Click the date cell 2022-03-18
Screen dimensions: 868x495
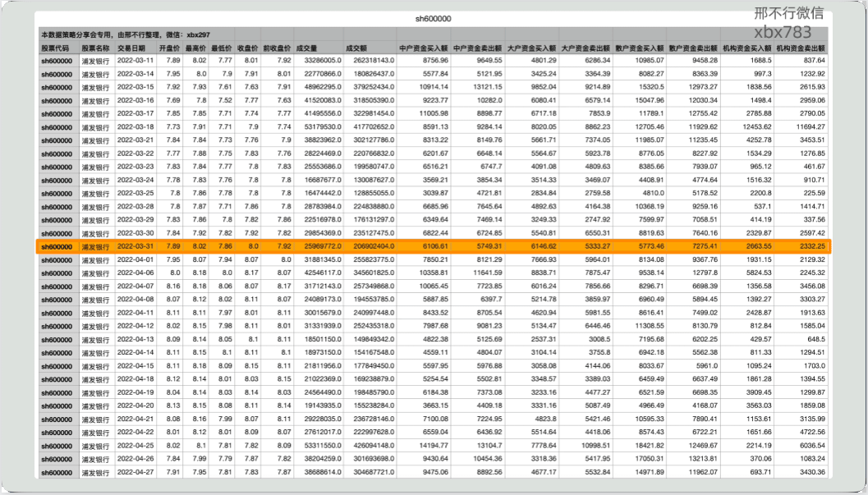135,126
